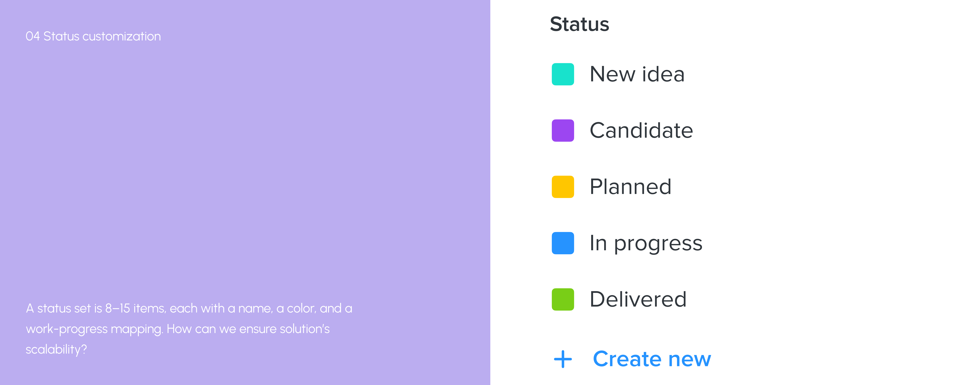Select the blue In progress color square
The height and width of the screenshot is (385, 980).
(x=563, y=243)
